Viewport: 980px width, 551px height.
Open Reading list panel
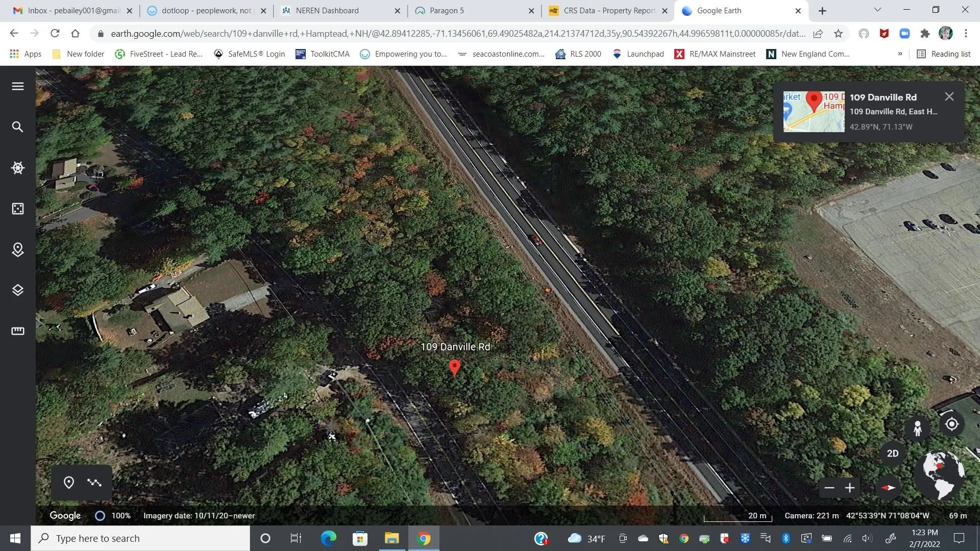click(x=944, y=54)
